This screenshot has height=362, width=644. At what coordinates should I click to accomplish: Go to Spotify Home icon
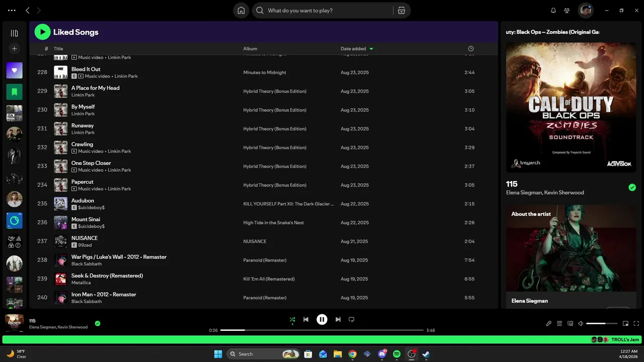[x=241, y=11]
